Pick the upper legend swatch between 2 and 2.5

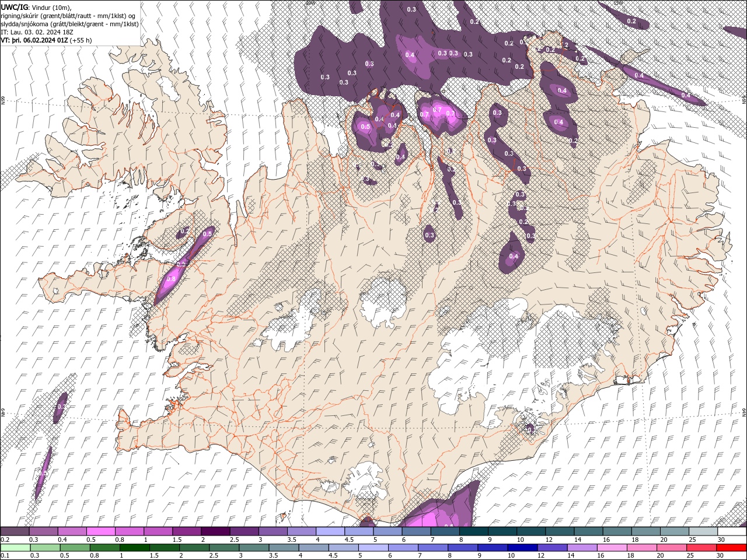pyautogui.click(x=215, y=531)
